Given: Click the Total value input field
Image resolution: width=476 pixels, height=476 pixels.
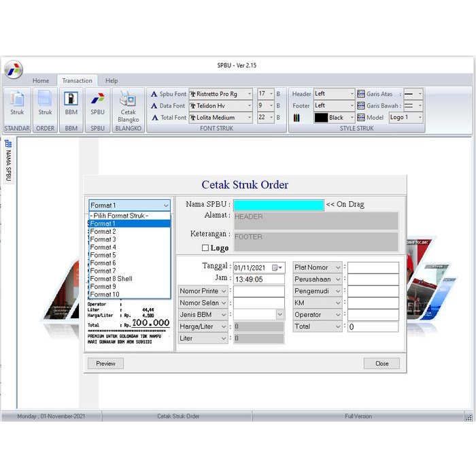Looking at the screenshot, I should click(x=373, y=326).
